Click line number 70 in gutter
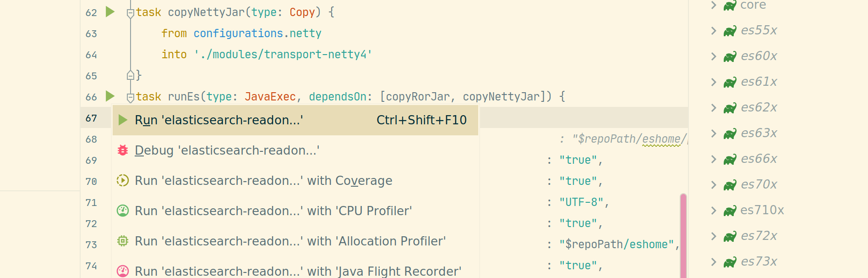The width and height of the screenshot is (868, 278). tap(91, 182)
